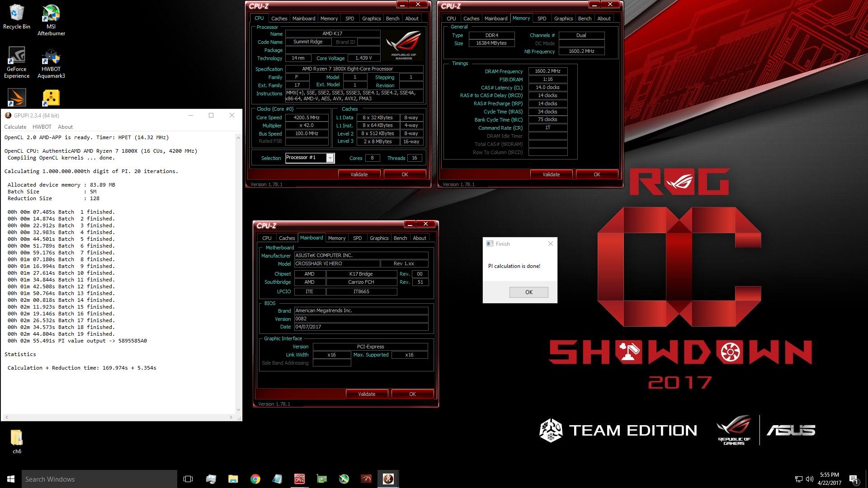Image resolution: width=868 pixels, height=488 pixels.
Task: Open About tab in Mainboard CPU-Z window
Action: [x=420, y=238]
